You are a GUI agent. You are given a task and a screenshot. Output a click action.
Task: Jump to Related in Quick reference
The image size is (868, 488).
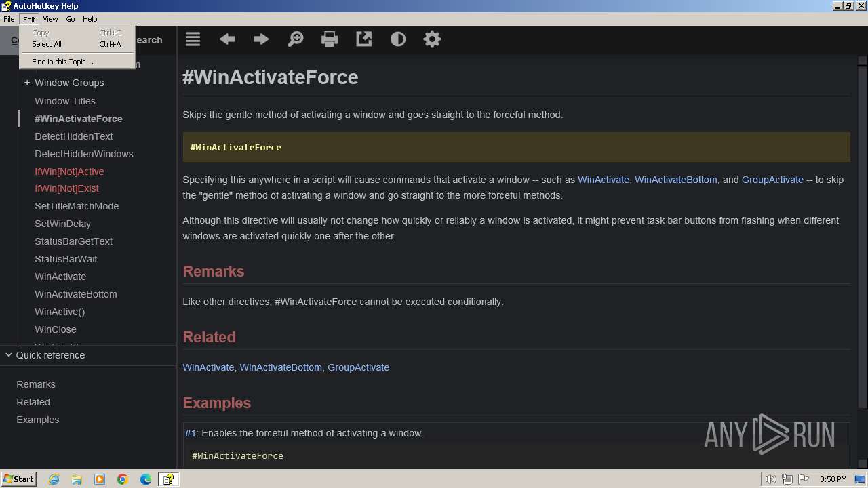pyautogui.click(x=33, y=402)
